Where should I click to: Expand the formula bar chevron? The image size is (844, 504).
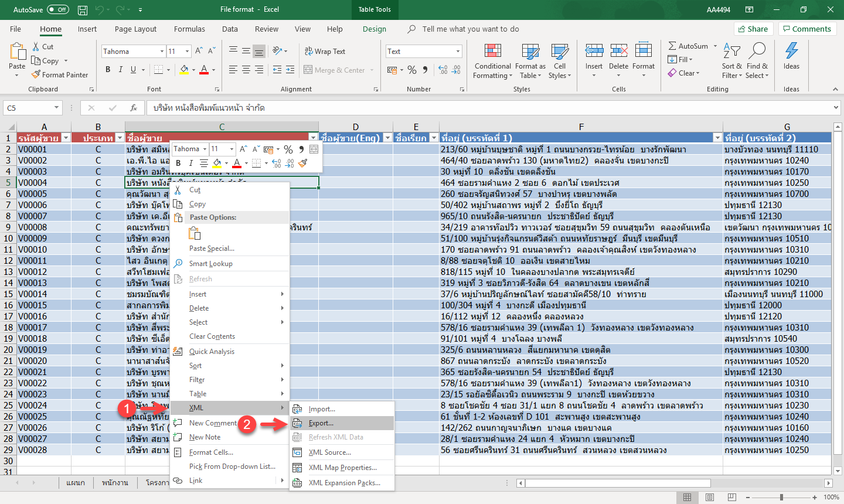tap(836, 108)
